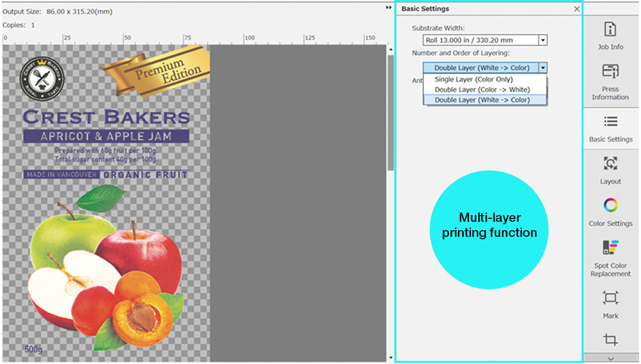
Task: Choose Double Layer (Color -> White) option
Action: 482,90
